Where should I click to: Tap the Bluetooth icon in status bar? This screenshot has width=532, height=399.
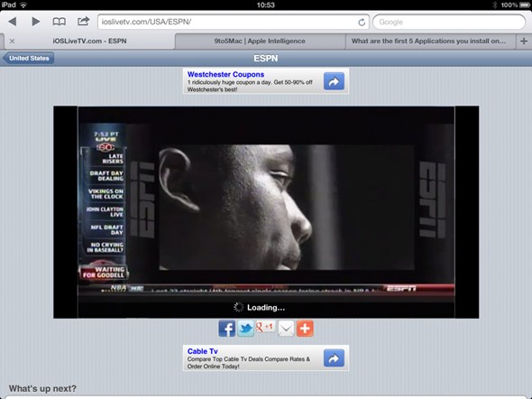(495, 5)
